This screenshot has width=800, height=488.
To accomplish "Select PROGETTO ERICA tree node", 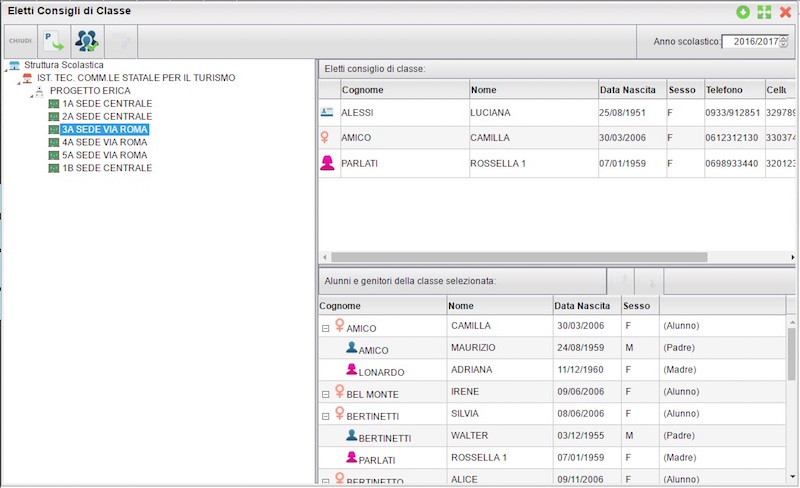I will 90,90.
